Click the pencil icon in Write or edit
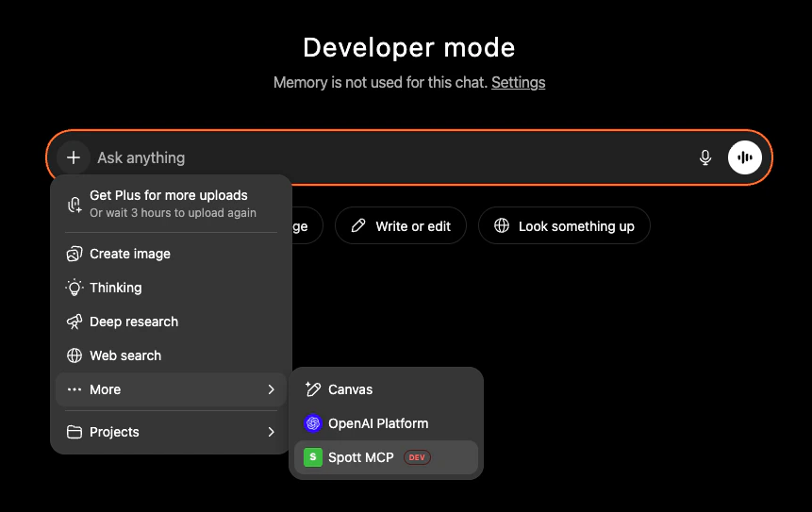Screen dimensions: 812x512 [x=358, y=225]
